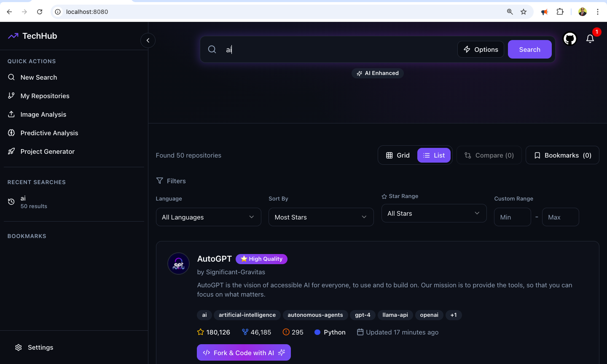Open search Options
Image resolution: width=607 pixels, height=364 pixels.
(481, 49)
